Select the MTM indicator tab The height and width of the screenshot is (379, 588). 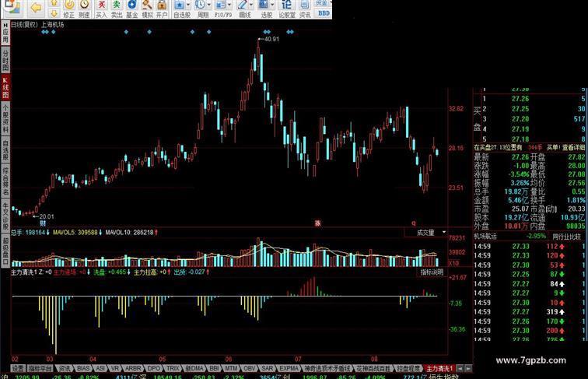231,368
